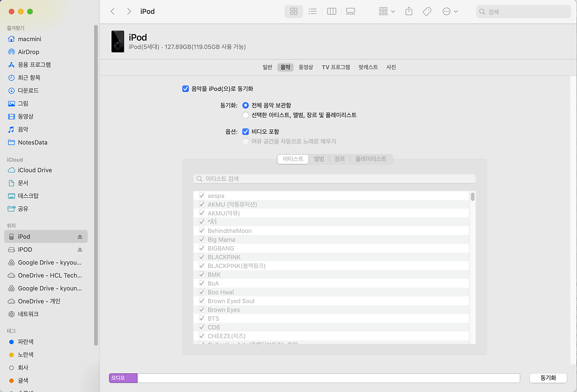Select 선택한 아티스트, 앨범, 장르 radio

tap(246, 115)
